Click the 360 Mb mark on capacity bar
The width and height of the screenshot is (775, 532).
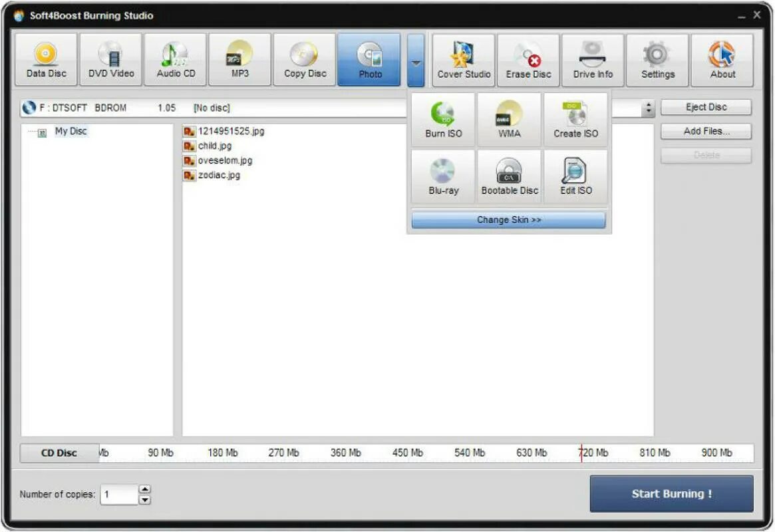345,453
